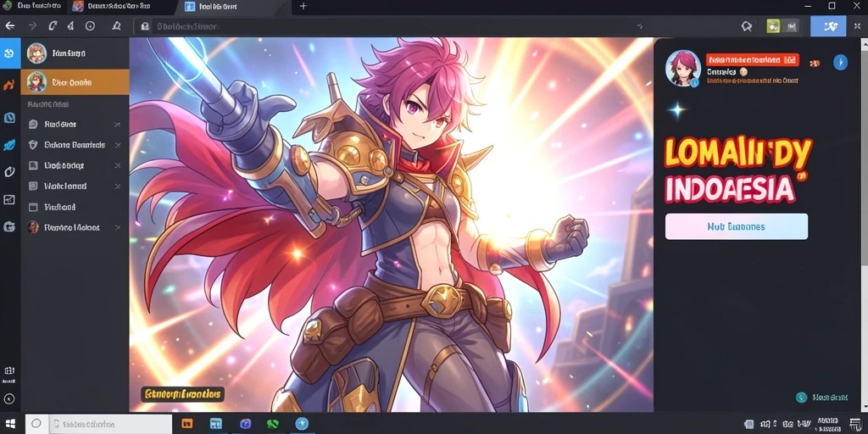
Task: Open the orange flame icon in sidebar rail
Action: pyautogui.click(x=8, y=85)
